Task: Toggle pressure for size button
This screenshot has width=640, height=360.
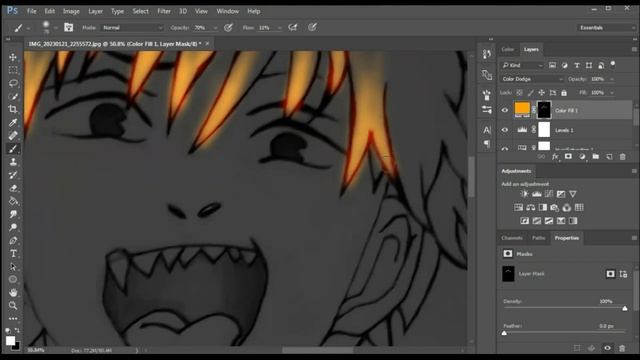Action: click(312, 27)
